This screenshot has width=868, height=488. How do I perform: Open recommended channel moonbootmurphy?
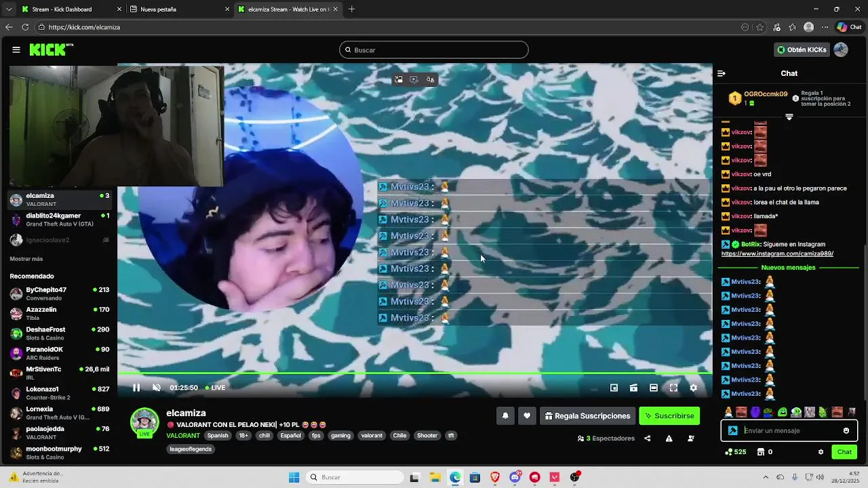60,453
